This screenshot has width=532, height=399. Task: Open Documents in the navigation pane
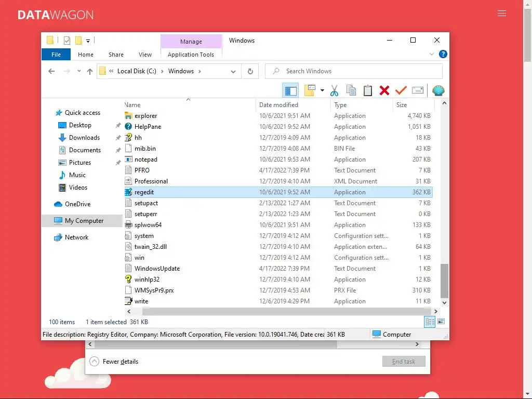(x=85, y=150)
